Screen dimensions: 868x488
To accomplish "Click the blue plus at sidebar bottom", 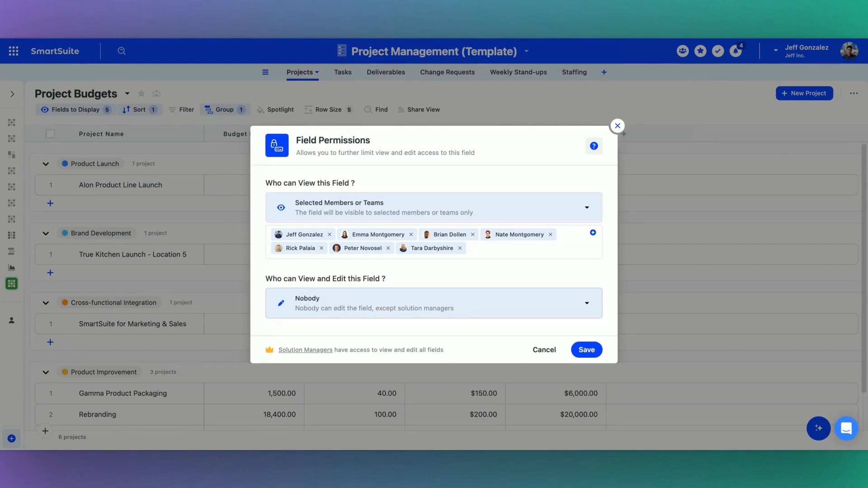I will 12,438.
